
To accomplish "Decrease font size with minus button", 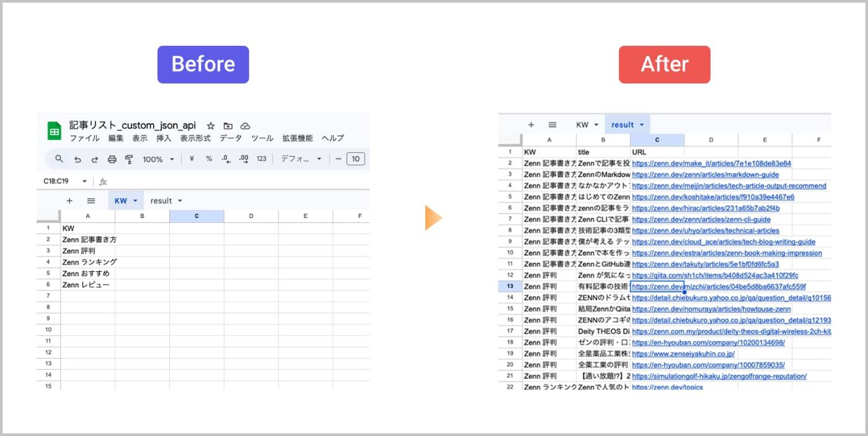I will [339, 159].
